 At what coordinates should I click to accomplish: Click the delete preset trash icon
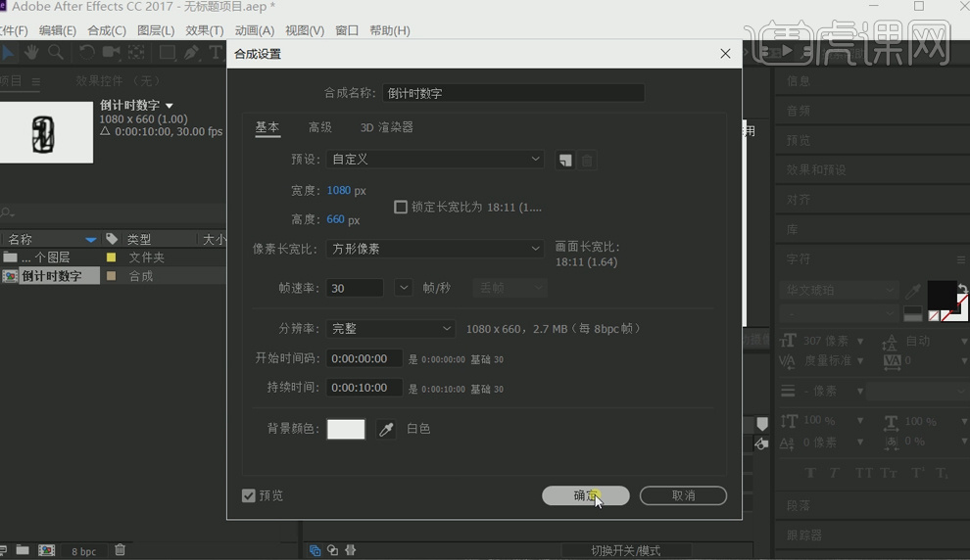click(587, 161)
